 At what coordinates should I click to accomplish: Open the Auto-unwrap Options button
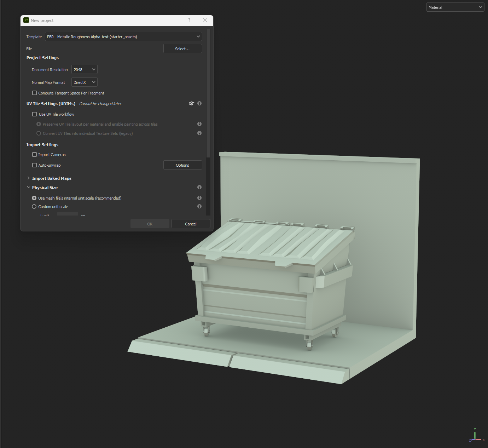tap(182, 165)
